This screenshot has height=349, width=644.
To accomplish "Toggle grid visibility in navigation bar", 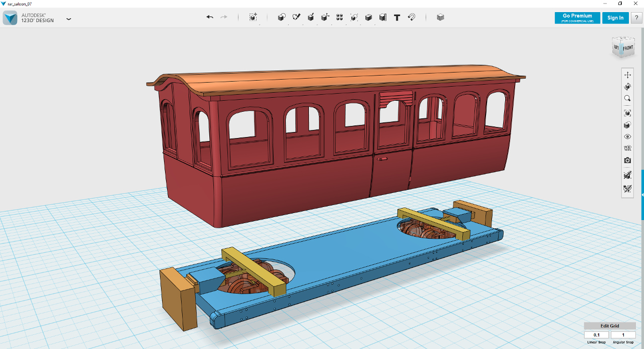I will (627, 148).
